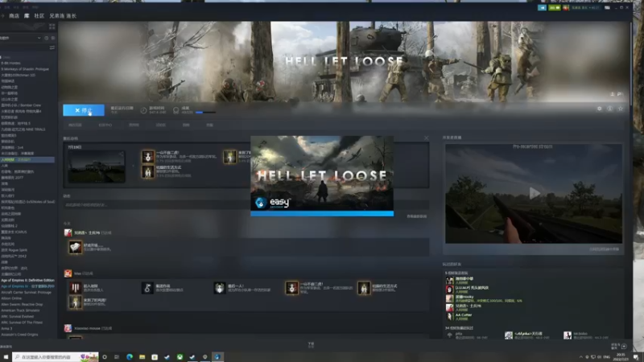The width and height of the screenshot is (644, 362).
Task: Click the achievements progress bar
Action: point(205,112)
